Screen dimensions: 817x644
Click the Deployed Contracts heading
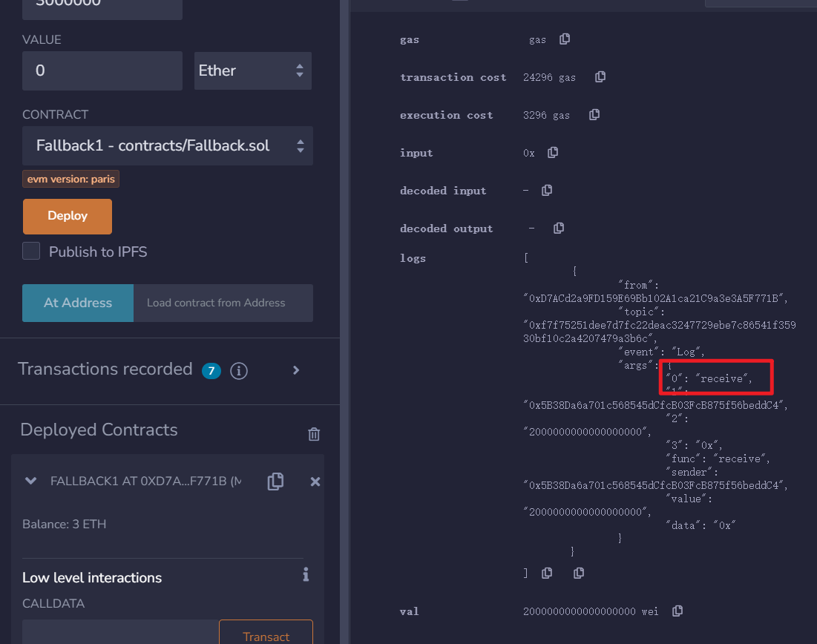99,430
